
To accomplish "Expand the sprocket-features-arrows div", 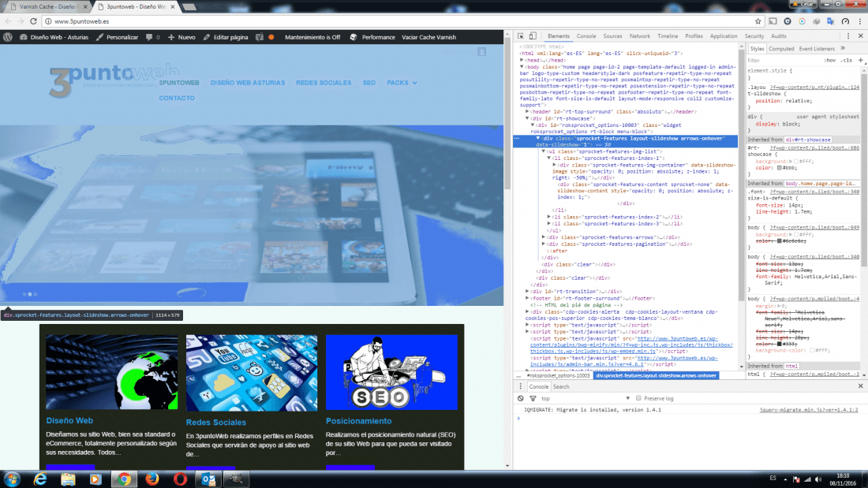I will click(544, 237).
